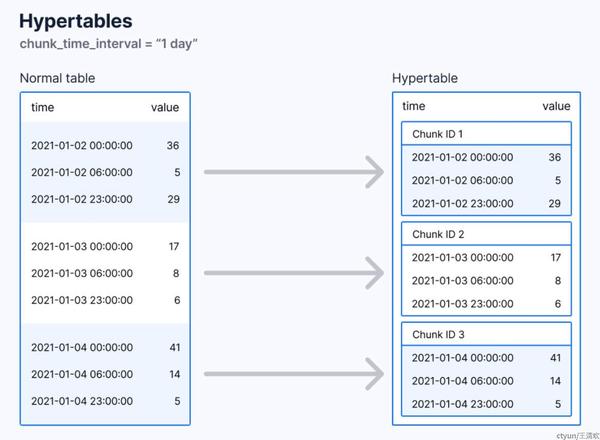Select the 2021-01-03 06:00:00 row in Normal table
Image resolution: width=600 pixels, height=440 pixels.
pyautogui.click(x=105, y=273)
